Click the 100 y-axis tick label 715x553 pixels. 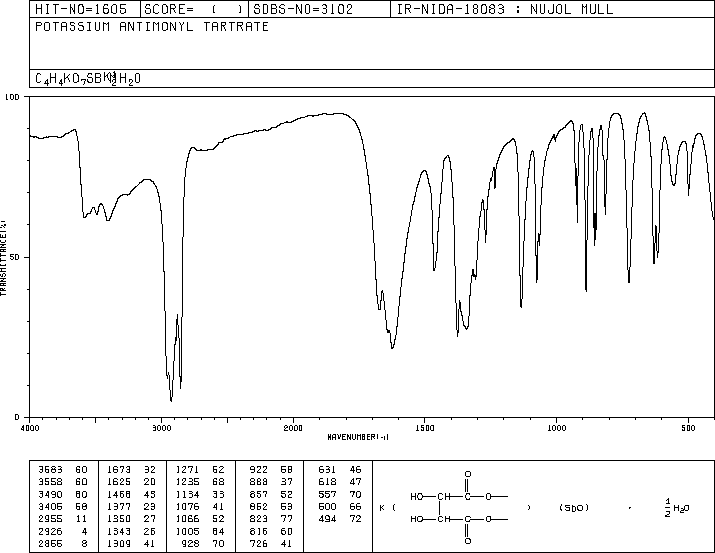tap(12, 97)
